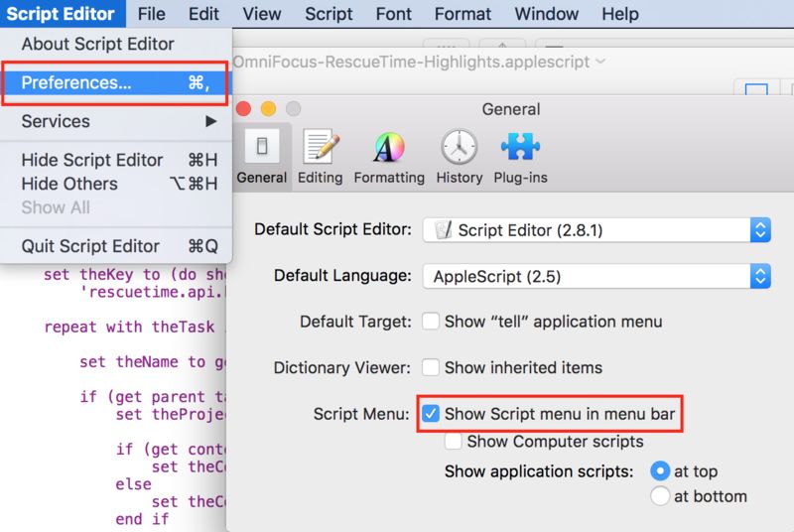The width and height of the screenshot is (794, 532).
Task: Open the Help menu
Action: [620, 14]
